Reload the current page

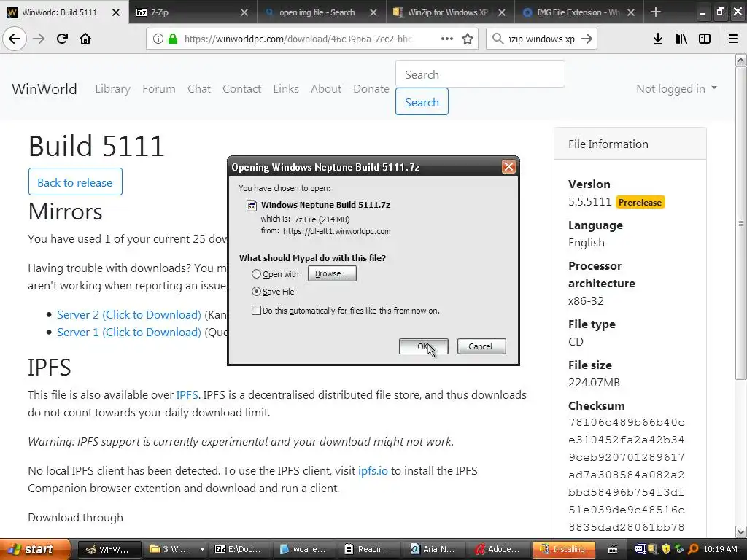tap(62, 39)
